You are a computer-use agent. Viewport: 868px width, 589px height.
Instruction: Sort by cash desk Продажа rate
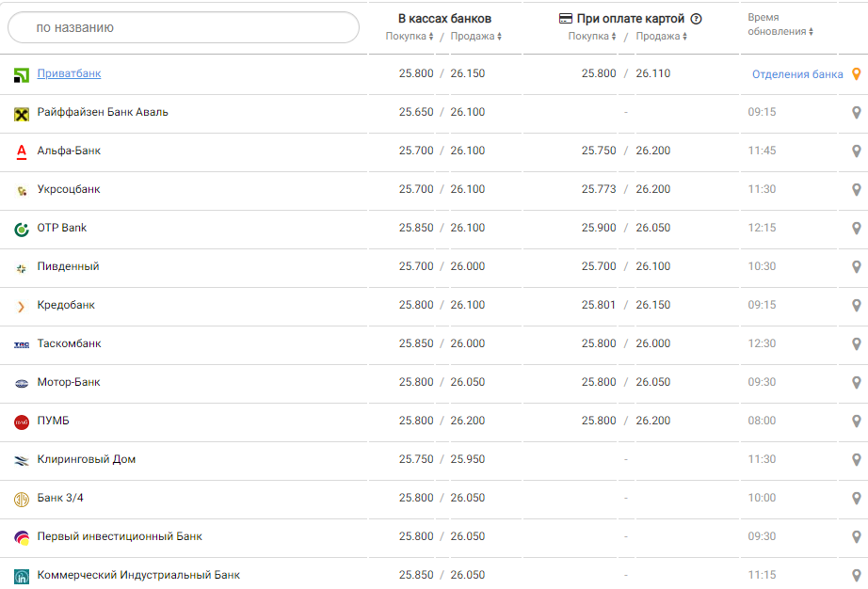tap(476, 37)
